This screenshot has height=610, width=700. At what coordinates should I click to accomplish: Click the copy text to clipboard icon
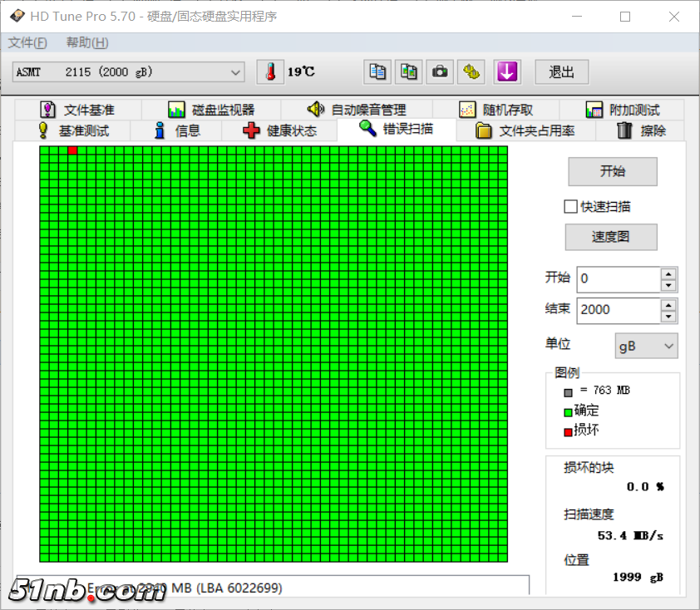coord(377,72)
